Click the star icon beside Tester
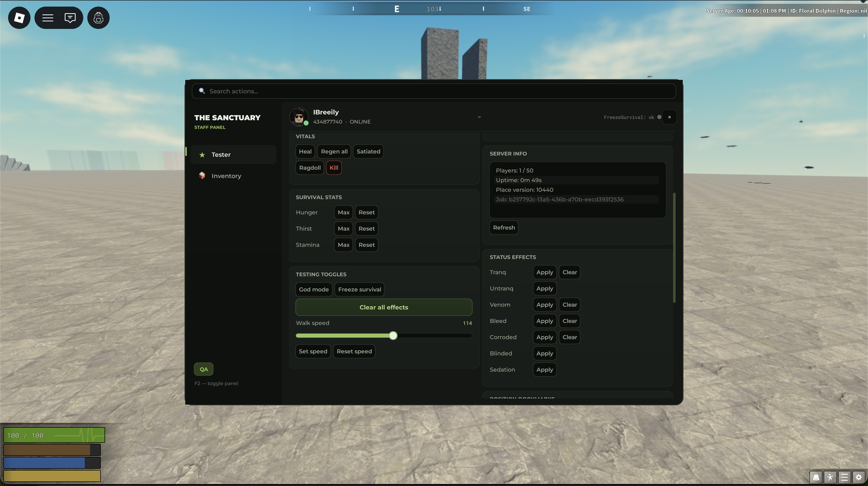 pos(202,154)
